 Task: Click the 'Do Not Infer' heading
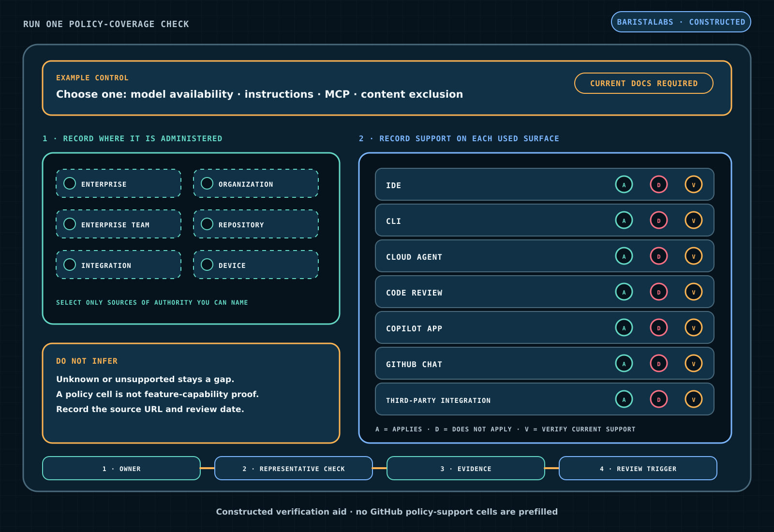click(x=87, y=361)
